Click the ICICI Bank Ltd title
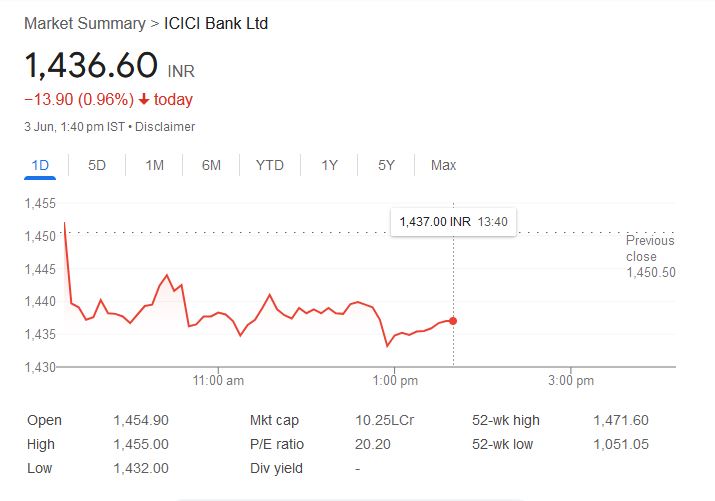 click(x=216, y=22)
